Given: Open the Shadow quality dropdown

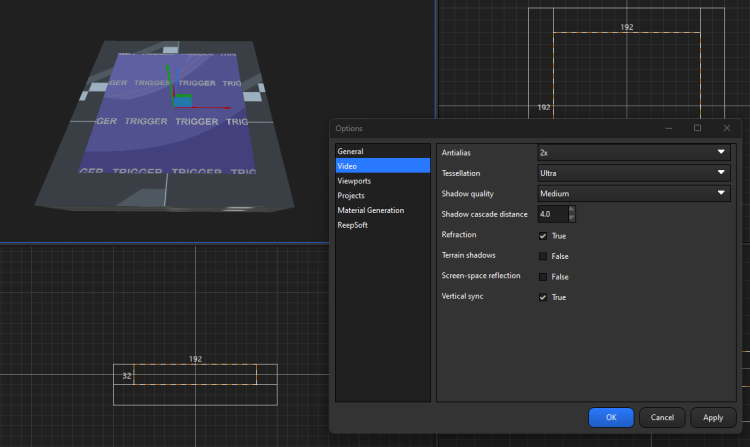Looking at the screenshot, I should click(634, 194).
